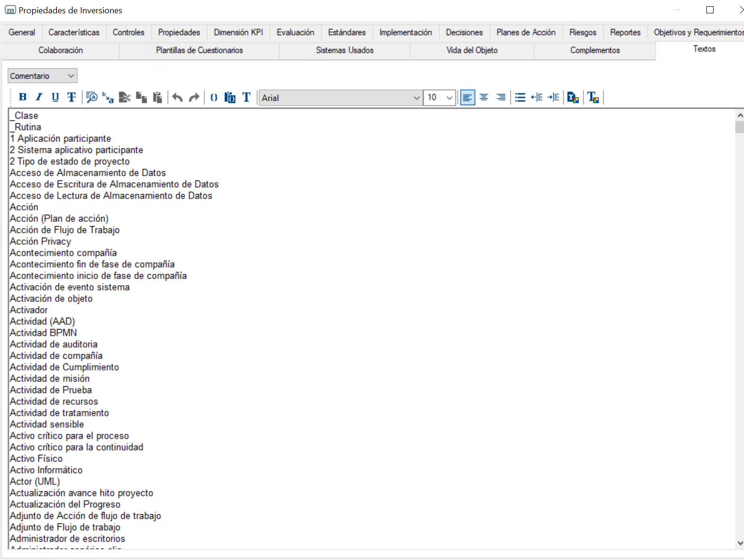744x560 pixels.
Task: Toggle underline text formatting
Action: (x=55, y=97)
